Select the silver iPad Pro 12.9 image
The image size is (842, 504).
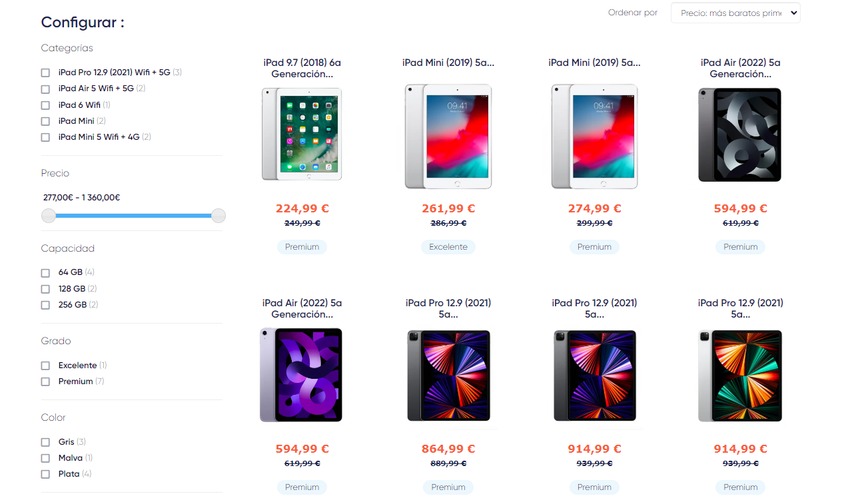740,375
